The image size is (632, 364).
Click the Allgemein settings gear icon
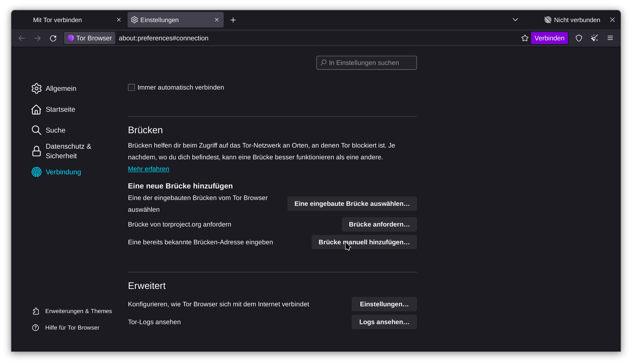[37, 88]
